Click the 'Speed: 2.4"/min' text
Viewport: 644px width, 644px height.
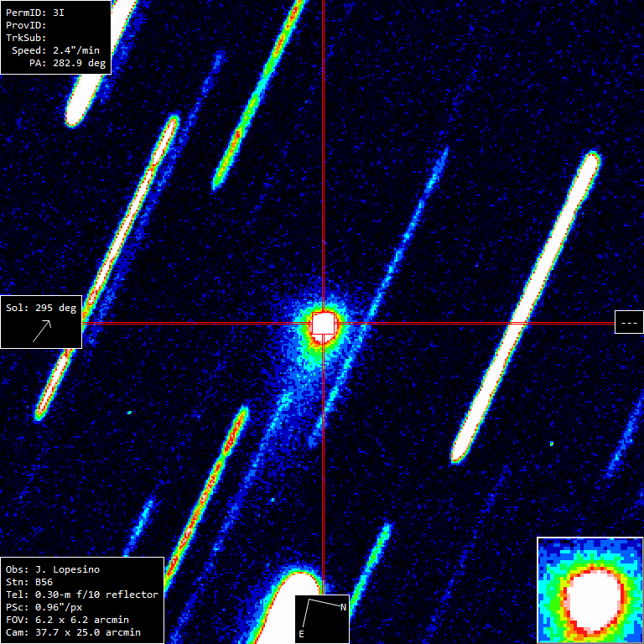click(x=55, y=50)
